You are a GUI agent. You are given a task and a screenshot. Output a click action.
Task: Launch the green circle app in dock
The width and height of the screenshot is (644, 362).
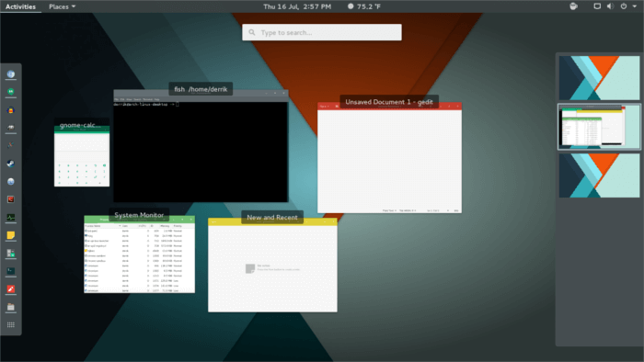(x=11, y=92)
